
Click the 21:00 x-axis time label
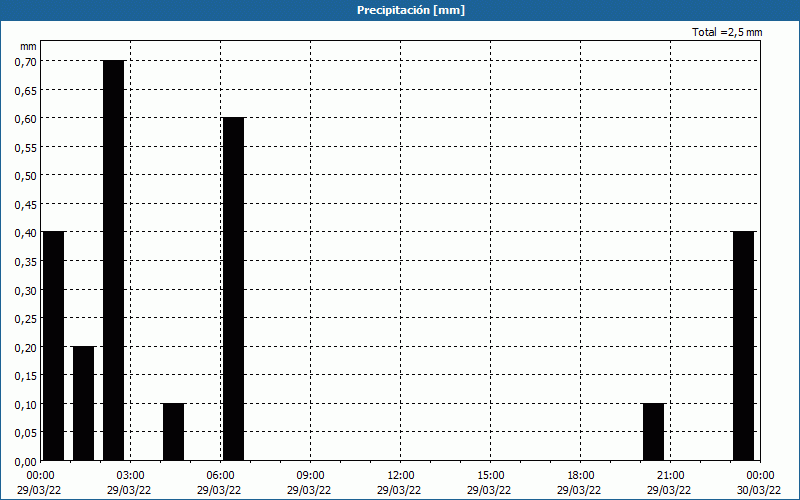point(670,476)
